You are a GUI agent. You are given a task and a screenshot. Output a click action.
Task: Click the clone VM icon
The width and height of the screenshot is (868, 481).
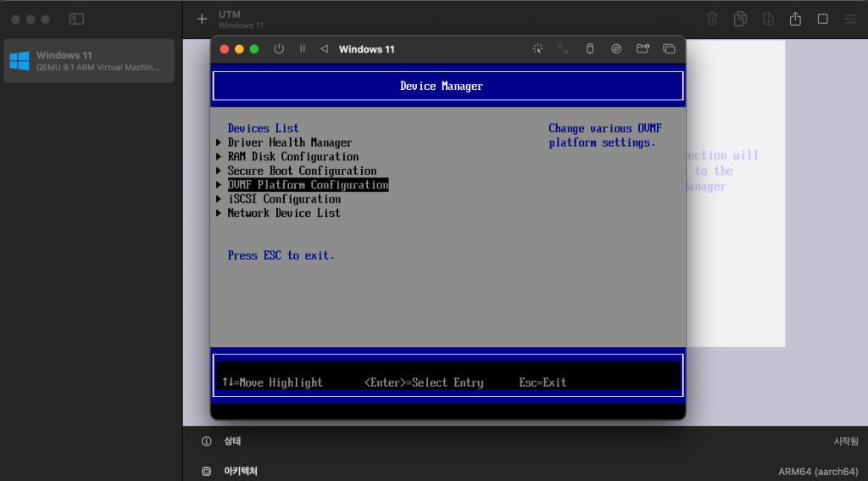tap(740, 19)
